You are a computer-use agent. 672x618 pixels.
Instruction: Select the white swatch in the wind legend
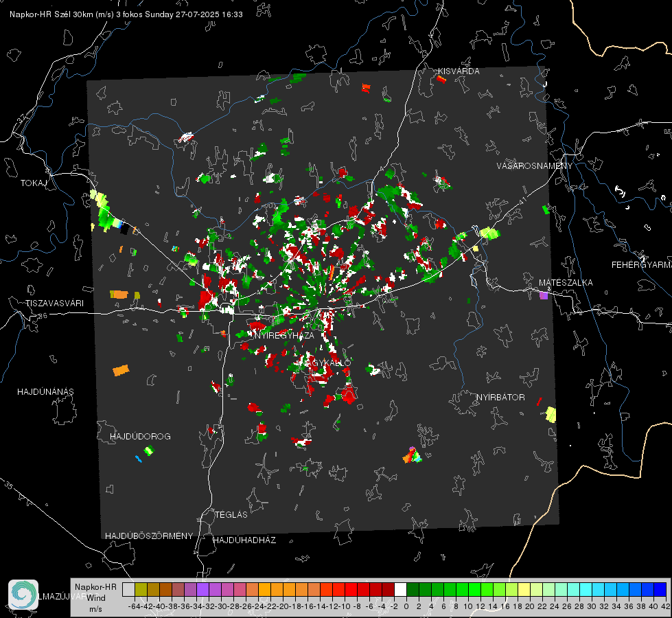pyautogui.click(x=400, y=589)
